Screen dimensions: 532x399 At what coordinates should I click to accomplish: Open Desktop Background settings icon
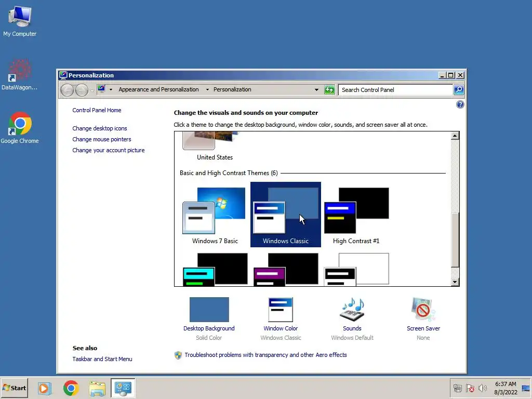[x=209, y=310]
